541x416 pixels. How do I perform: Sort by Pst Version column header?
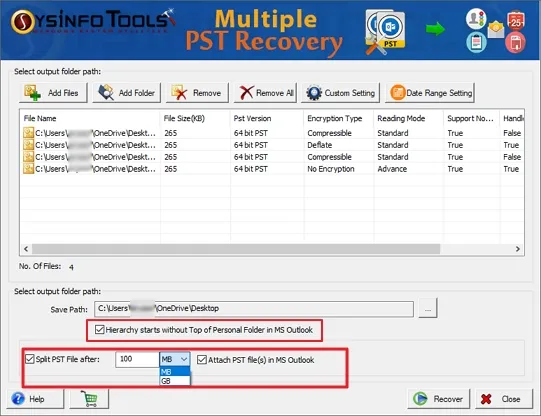267,118
